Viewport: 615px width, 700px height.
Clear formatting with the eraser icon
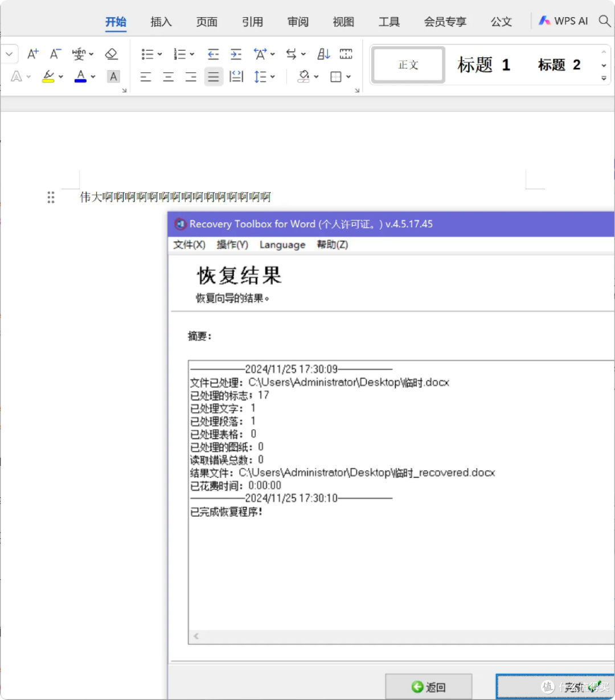pos(111,54)
